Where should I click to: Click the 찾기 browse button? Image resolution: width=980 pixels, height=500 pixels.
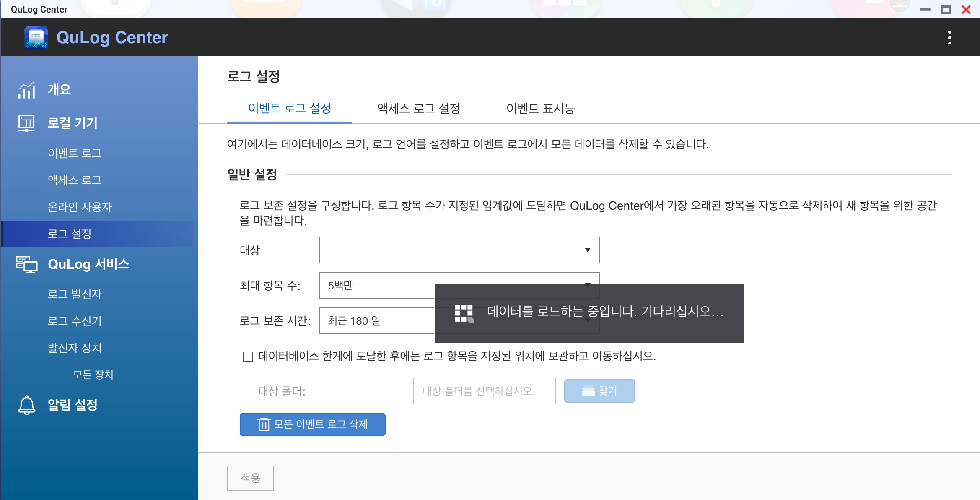(599, 391)
